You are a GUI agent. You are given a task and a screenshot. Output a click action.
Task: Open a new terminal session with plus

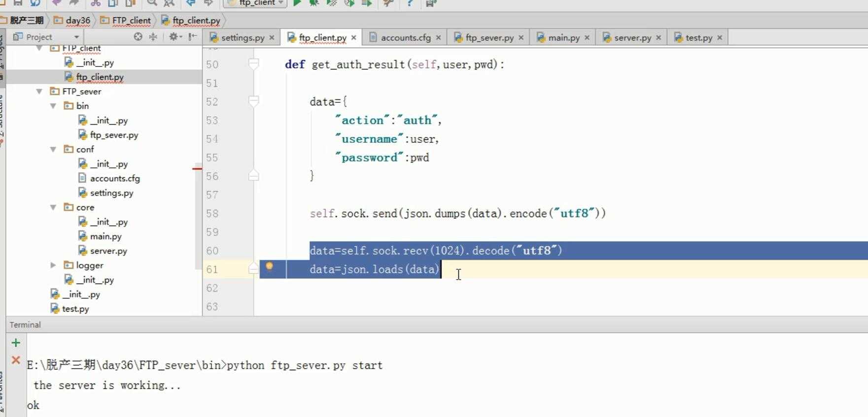16,343
